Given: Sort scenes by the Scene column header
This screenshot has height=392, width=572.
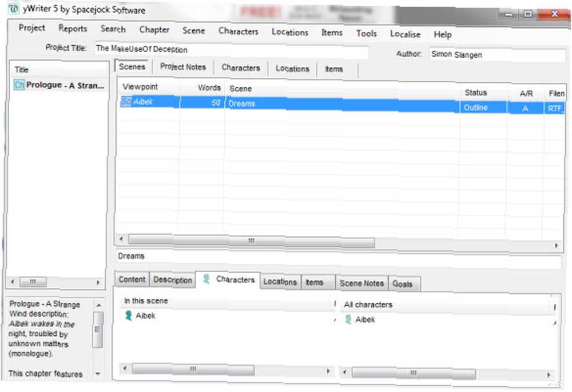Looking at the screenshot, I should 342,90.
